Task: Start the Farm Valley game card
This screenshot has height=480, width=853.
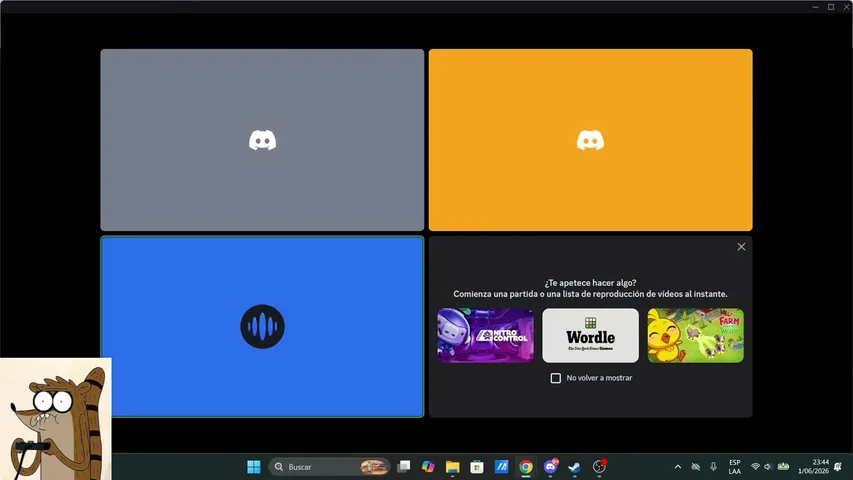Action: (x=695, y=335)
